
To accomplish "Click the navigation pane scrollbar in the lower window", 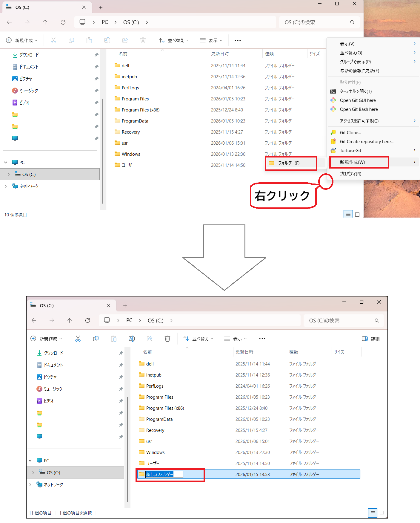I will [x=127, y=448].
